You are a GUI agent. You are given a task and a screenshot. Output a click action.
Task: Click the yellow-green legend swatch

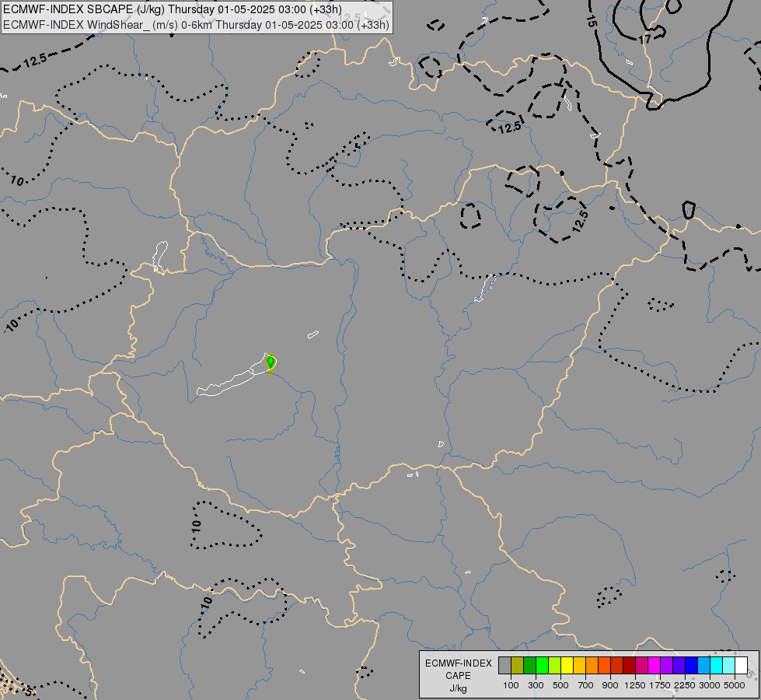(555, 665)
